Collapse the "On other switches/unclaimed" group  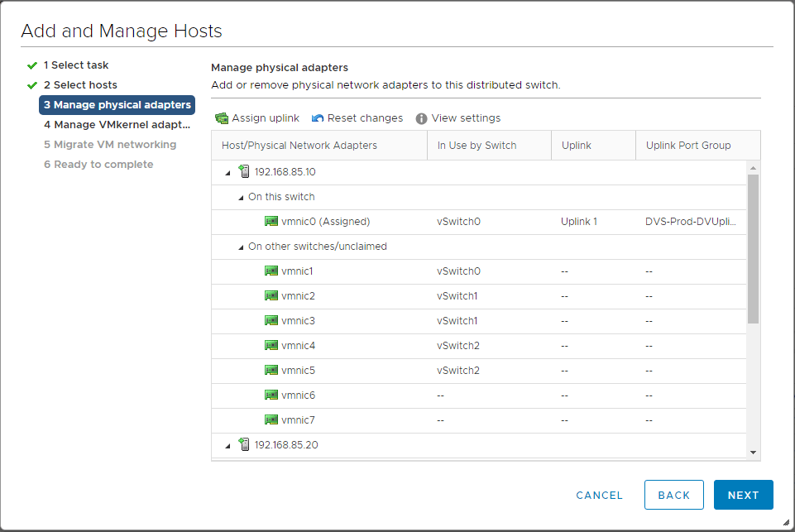(x=241, y=247)
